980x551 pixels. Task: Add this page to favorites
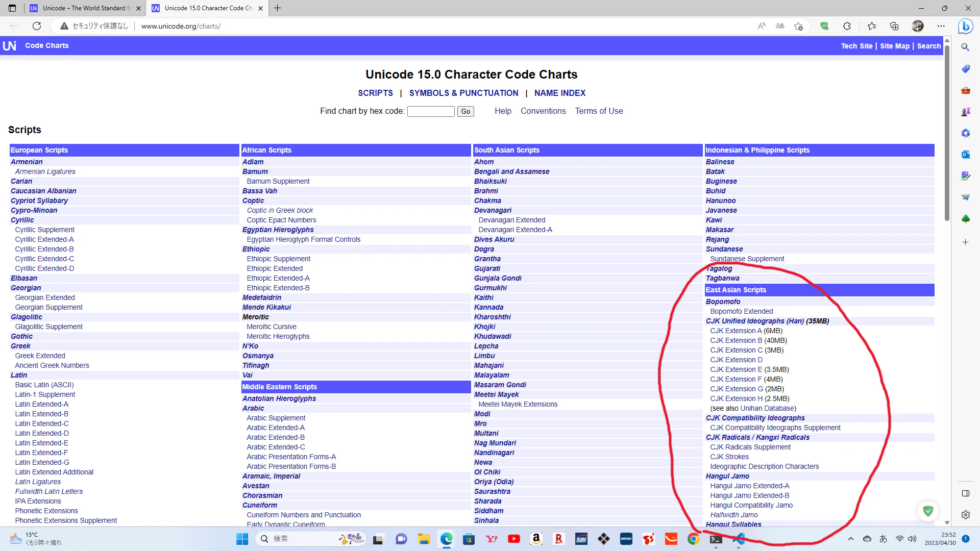799,26
